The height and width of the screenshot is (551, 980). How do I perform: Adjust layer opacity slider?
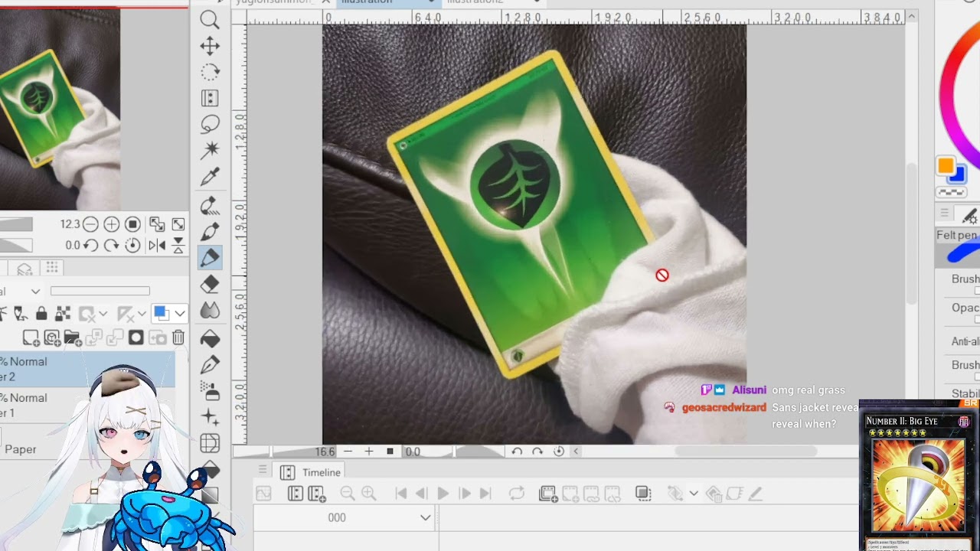click(100, 291)
